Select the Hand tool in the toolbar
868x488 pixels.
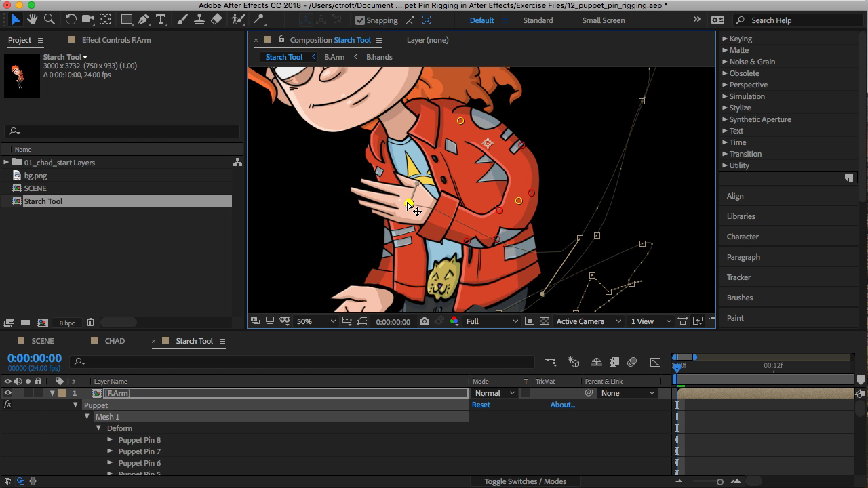[31, 20]
